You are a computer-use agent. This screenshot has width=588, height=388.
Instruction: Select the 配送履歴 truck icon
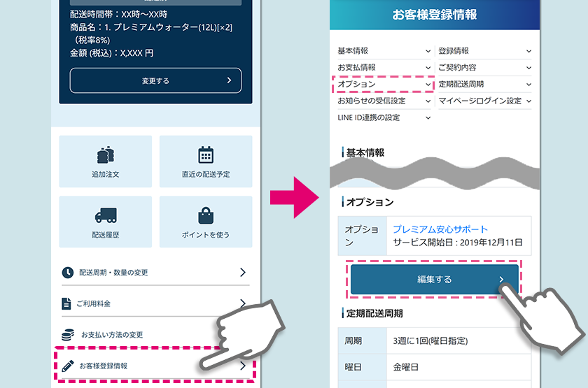click(105, 216)
